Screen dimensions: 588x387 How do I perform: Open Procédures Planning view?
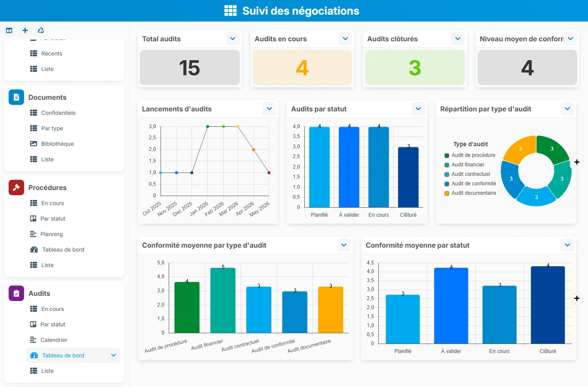(x=52, y=234)
